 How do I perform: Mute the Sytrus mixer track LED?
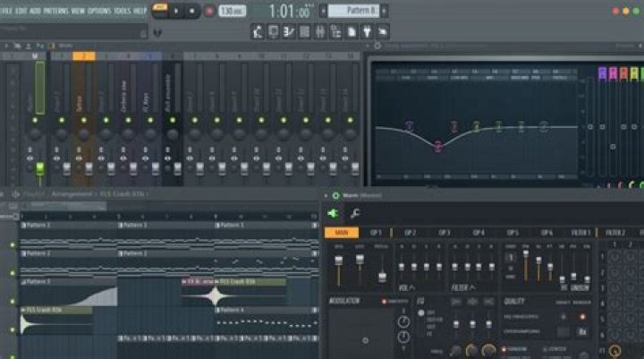click(x=84, y=120)
